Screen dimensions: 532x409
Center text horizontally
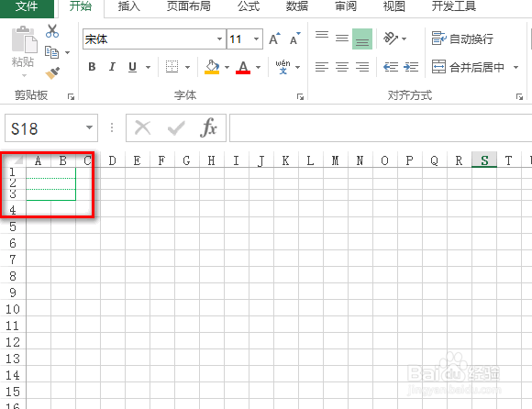[x=342, y=67]
